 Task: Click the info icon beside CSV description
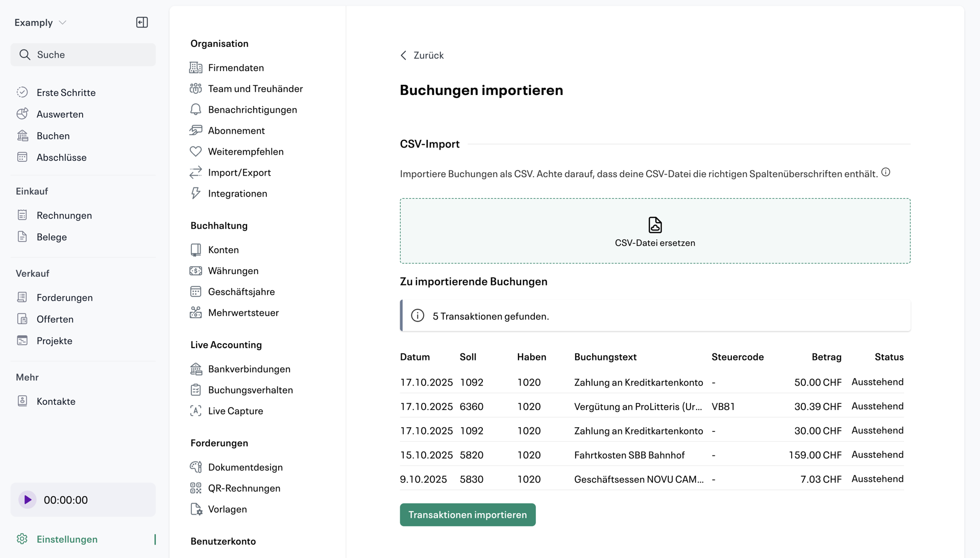pos(886,173)
